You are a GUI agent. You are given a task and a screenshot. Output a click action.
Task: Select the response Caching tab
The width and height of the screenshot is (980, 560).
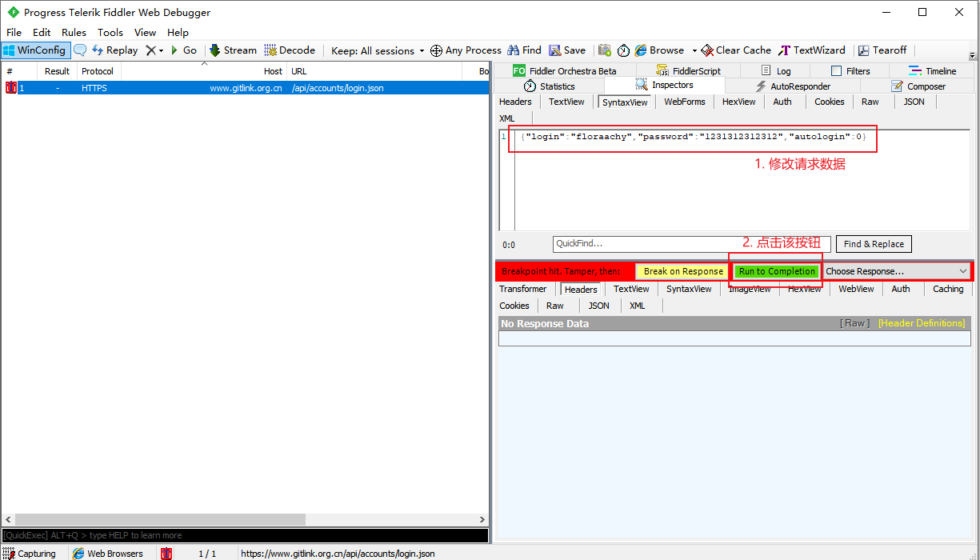tap(948, 289)
